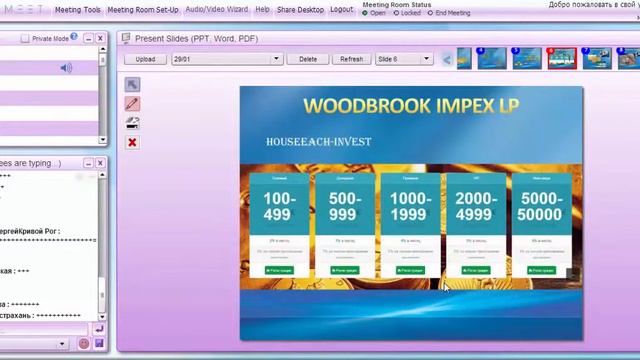Image resolution: width=640 pixels, height=360 pixels.
Task: Click the send message arrow icon
Action: tap(99, 329)
